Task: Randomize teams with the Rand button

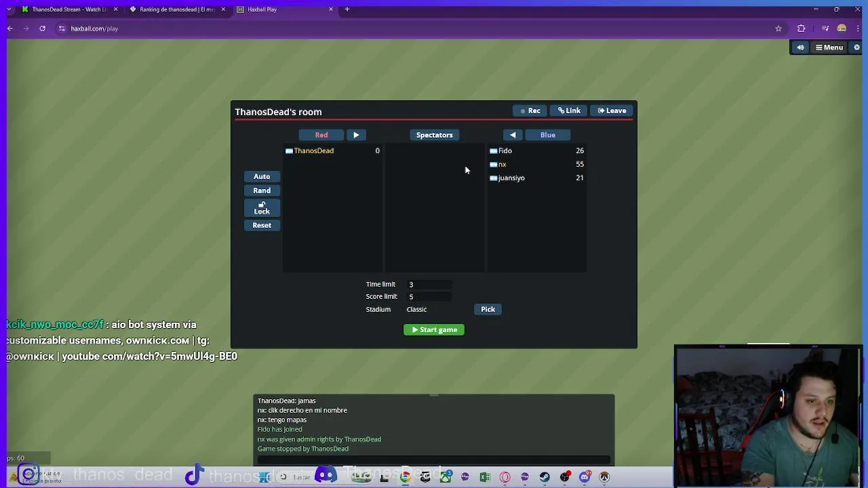Action: pyautogui.click(x=262, y=190)
